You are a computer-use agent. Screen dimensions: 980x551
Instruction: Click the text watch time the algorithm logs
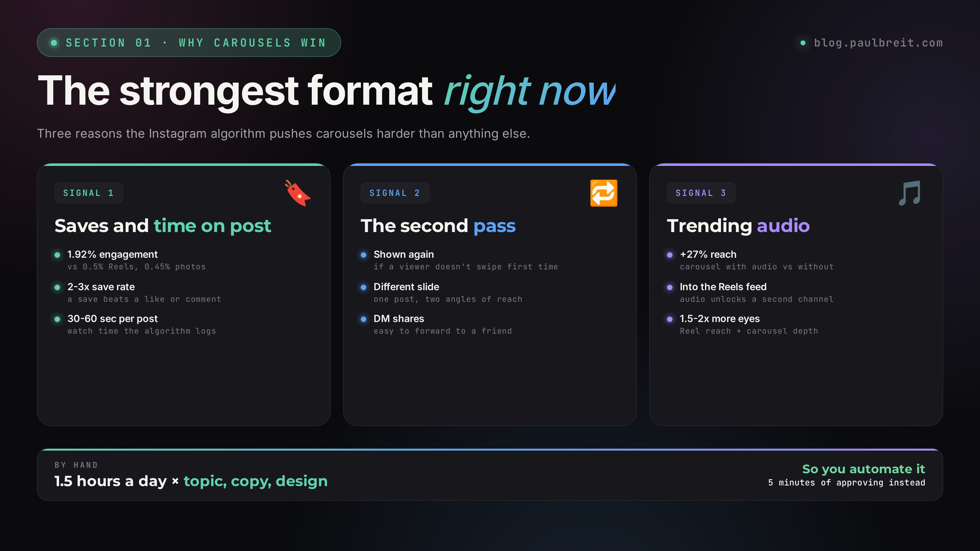tap(141, 331)
